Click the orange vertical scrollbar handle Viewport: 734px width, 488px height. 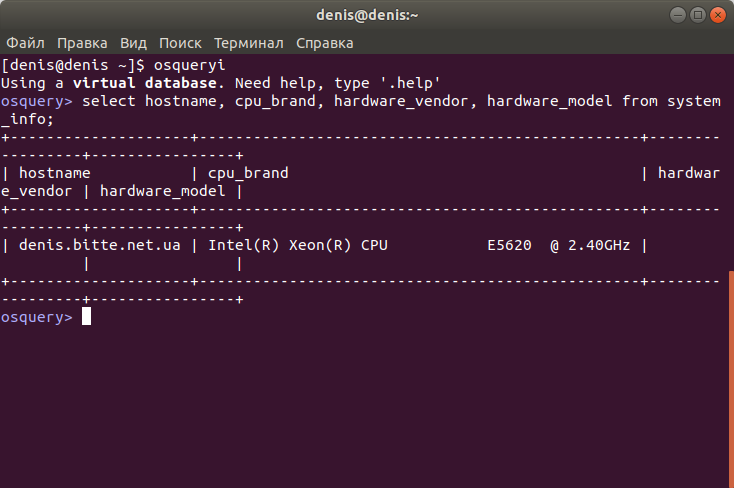pos(731,378)
